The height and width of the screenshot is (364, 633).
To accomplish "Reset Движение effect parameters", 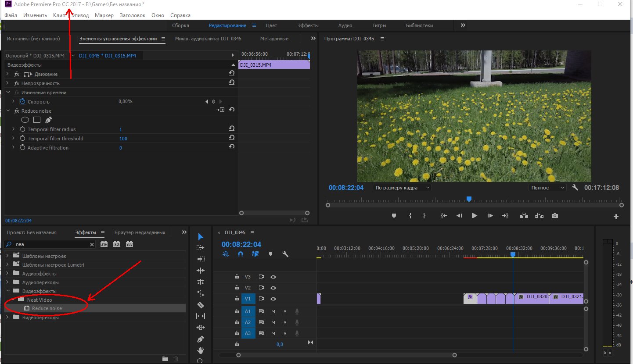I will point(231,74).
